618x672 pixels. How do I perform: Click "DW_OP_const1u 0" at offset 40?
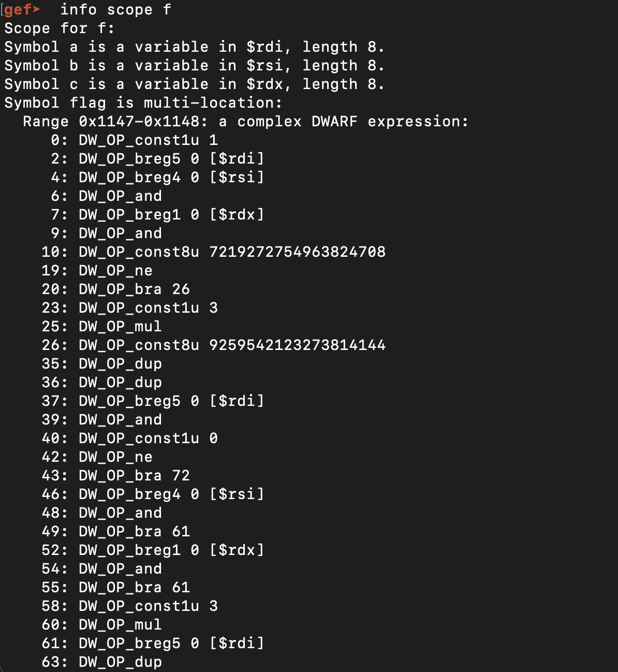tap(148, 439)
